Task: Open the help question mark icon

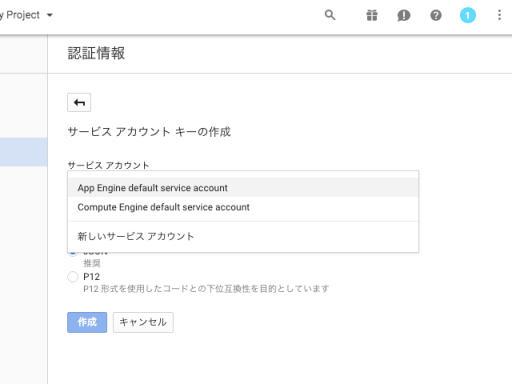Action: click(436, 15)
